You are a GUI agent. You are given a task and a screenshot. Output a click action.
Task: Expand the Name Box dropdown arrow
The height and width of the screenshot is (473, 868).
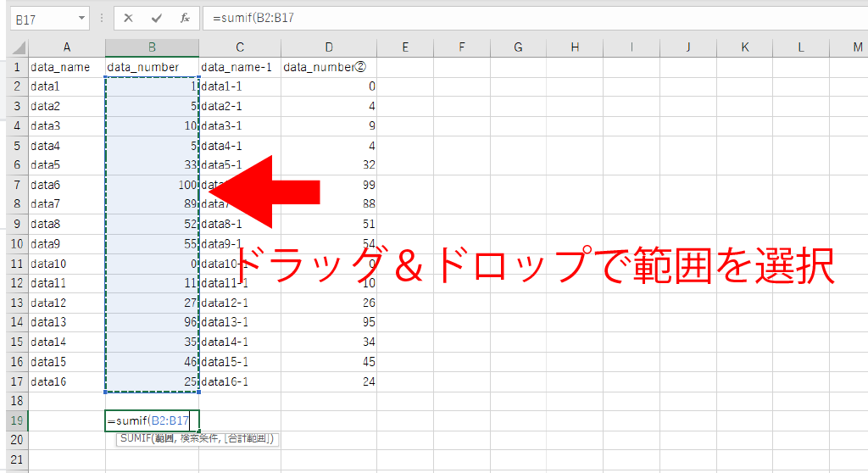(x=81, y=18)
